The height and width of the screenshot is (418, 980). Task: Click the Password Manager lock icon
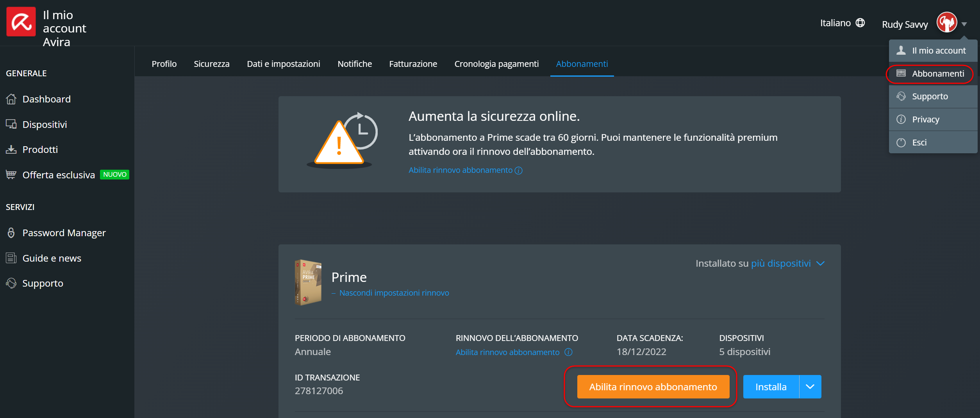11,233
